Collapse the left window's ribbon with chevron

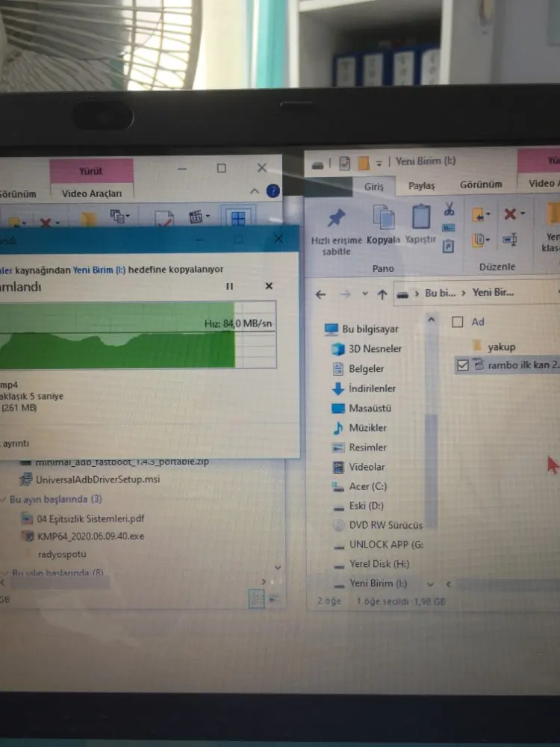[255, 191]
